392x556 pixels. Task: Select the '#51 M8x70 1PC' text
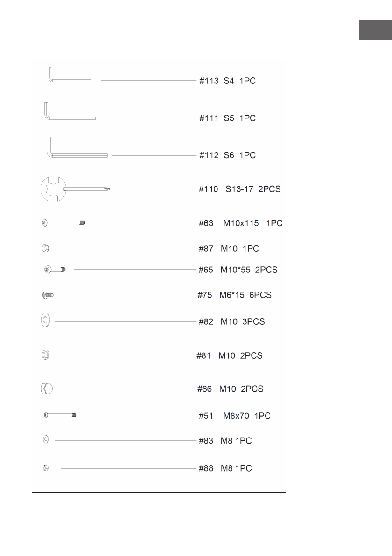[x=234, y=416]
